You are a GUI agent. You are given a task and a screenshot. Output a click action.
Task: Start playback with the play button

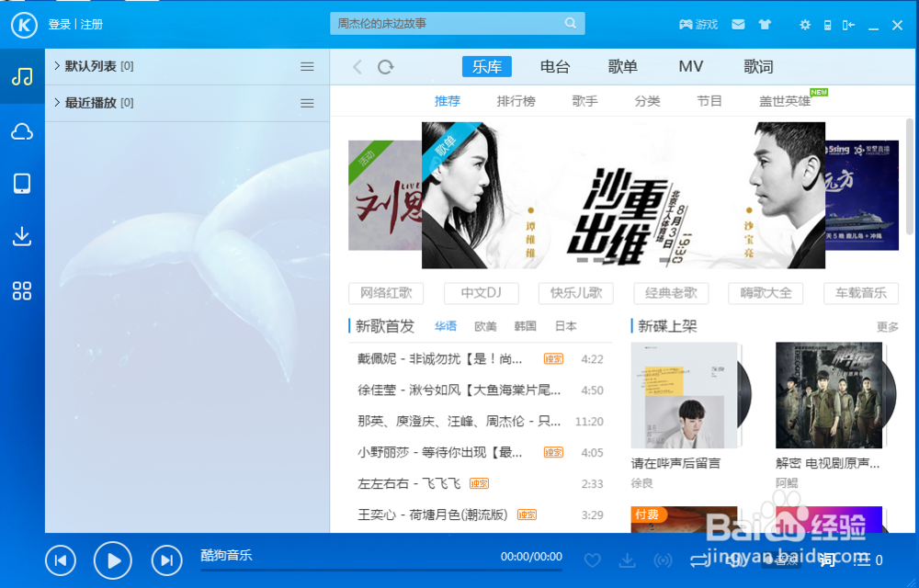[x=112, y=560]
